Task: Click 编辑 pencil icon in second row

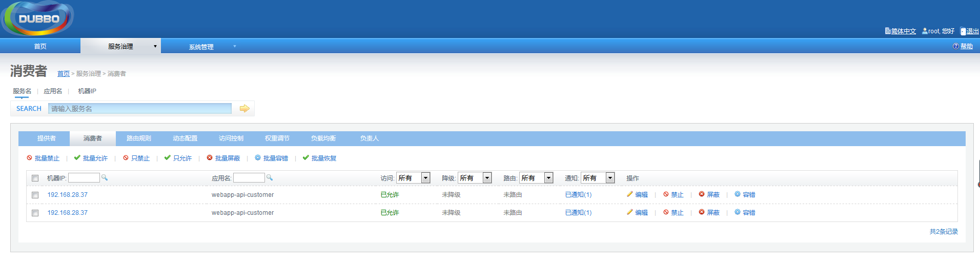Action: pos(629,212)
